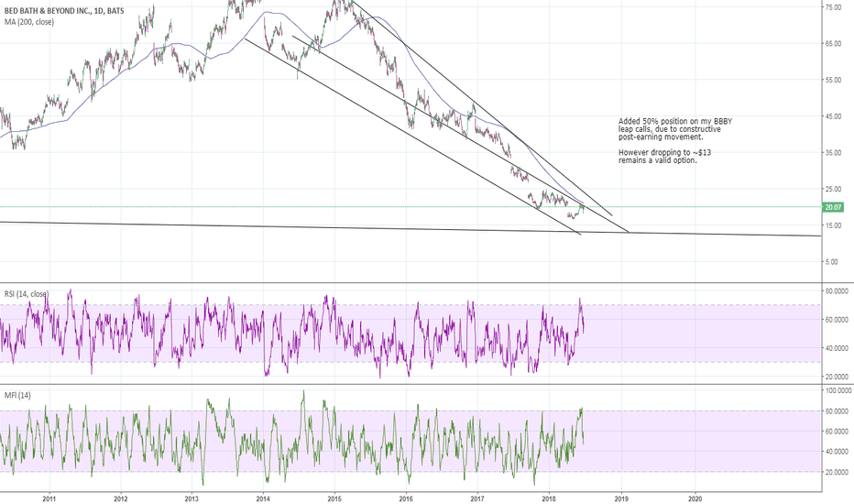854x504 pixels.
Task: Click the BED BATH & BEYOND INC. chart title
Action: 64,11
